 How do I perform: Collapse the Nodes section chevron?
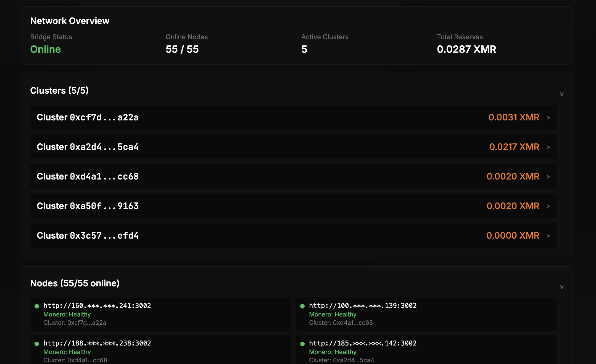[x=561, y=287]
